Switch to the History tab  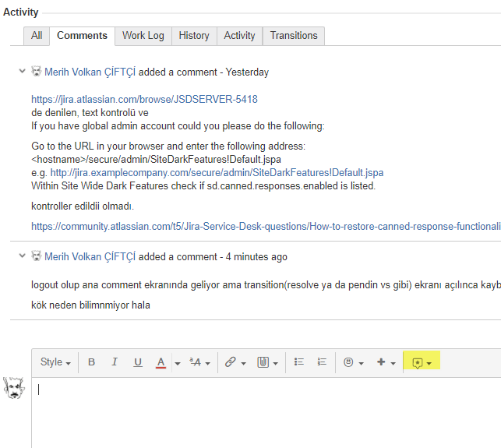point(194,36)
